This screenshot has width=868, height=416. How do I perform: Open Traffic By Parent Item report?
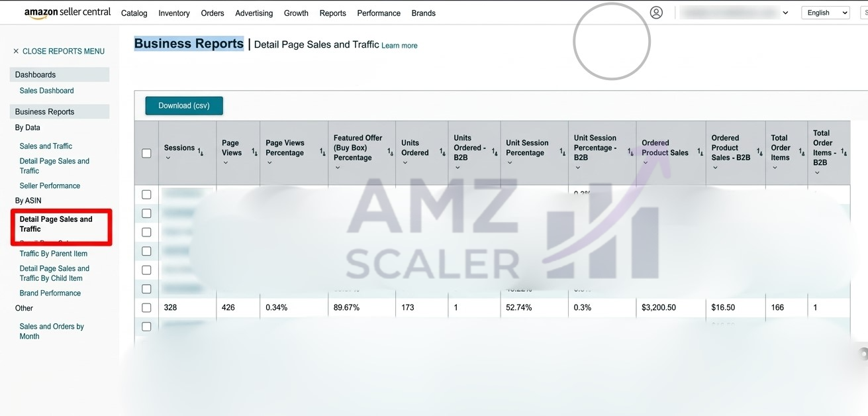(x=54, y=254)
